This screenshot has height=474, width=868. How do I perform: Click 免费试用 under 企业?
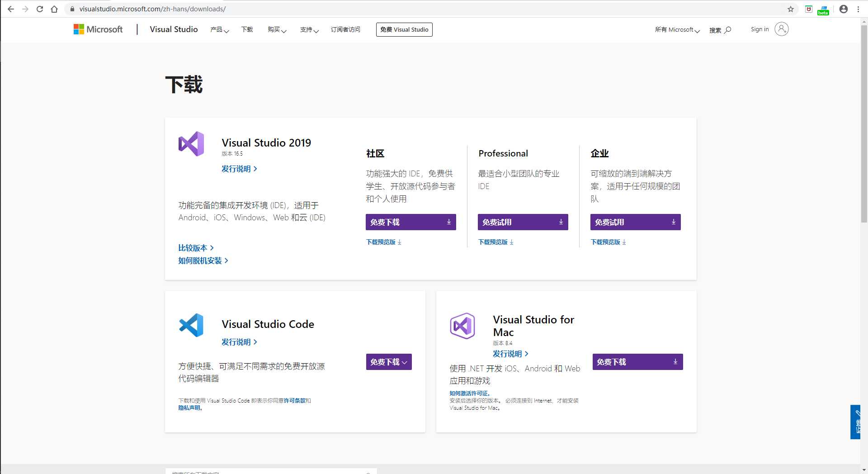tap(636, 222)
